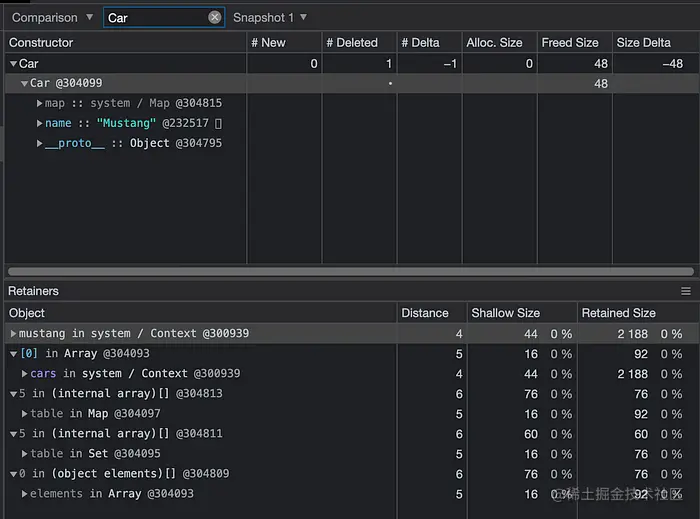
Task: Sort retainers by Distance column
Action: (432, 313)
